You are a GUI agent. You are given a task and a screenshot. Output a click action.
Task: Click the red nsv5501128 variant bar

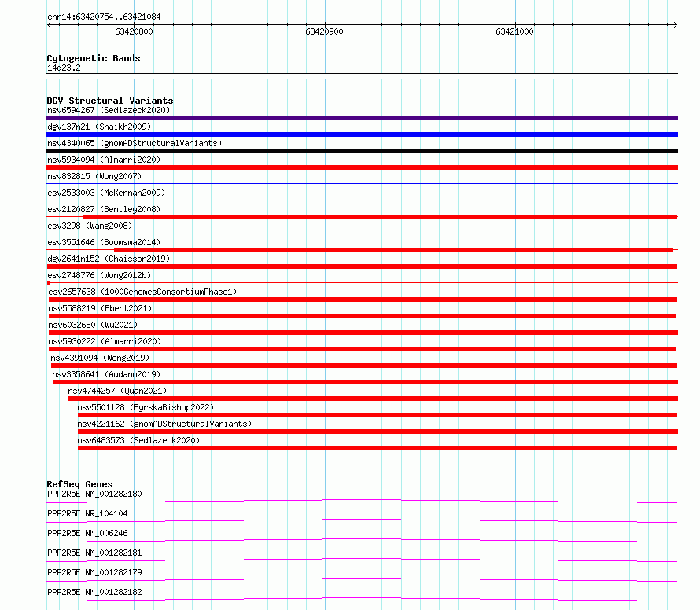tap(378, 415)
